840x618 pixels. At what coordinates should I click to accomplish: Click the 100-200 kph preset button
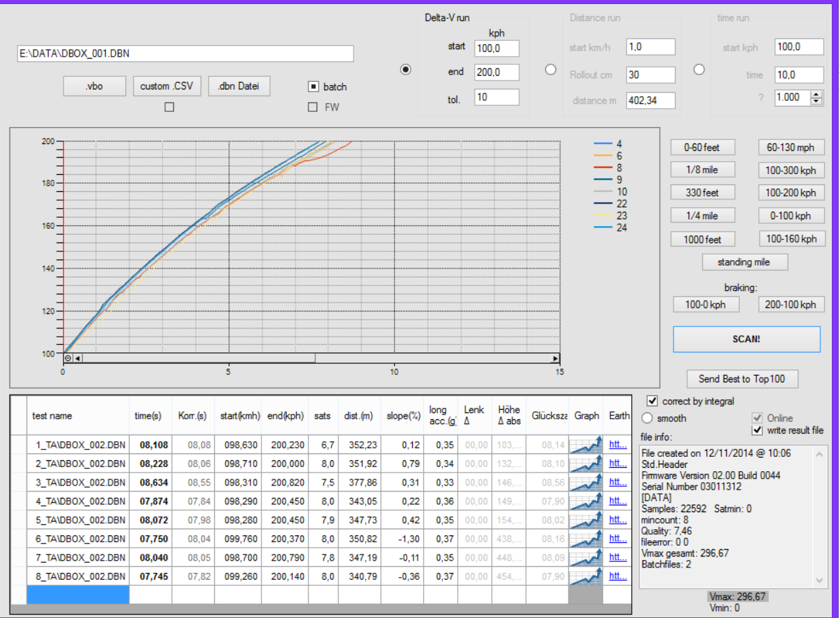(792, 193)
